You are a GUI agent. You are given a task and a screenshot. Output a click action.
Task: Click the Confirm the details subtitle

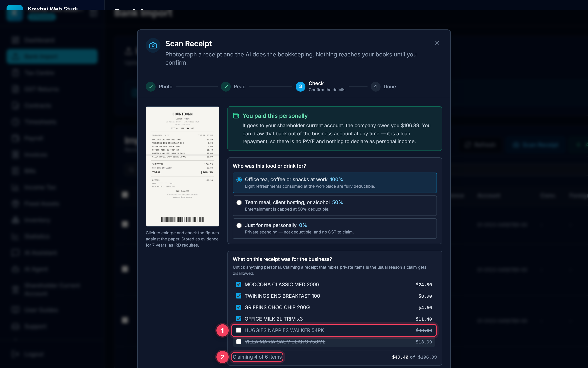point(327,90)
